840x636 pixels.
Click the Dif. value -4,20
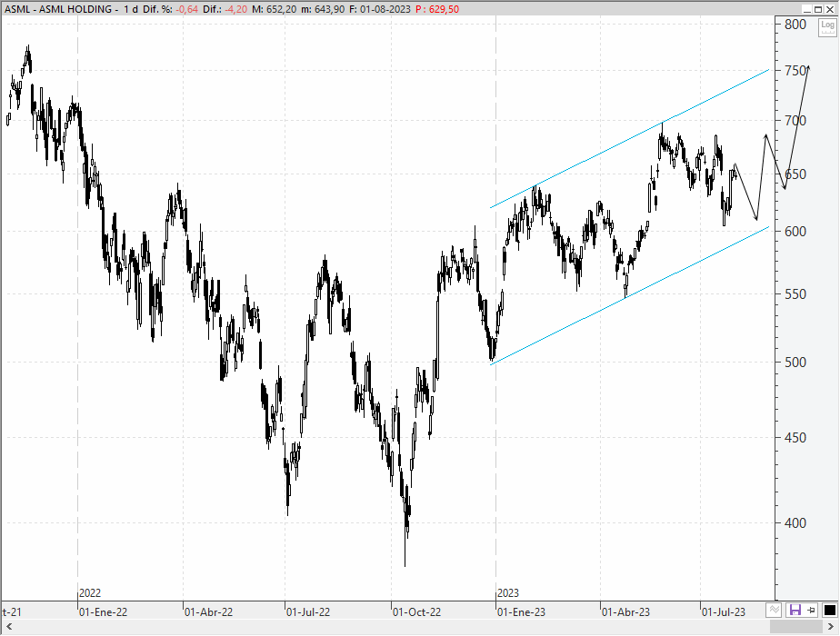(x=235, y=9)
